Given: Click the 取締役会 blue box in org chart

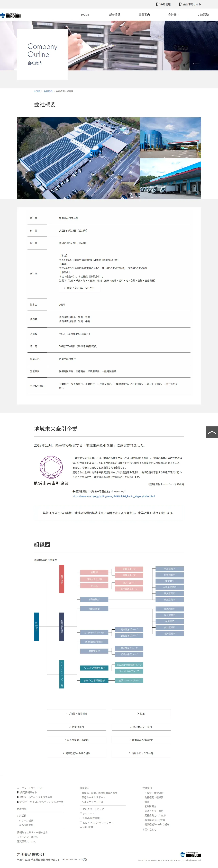Looking at the screenshot, I should coord(36,627).
